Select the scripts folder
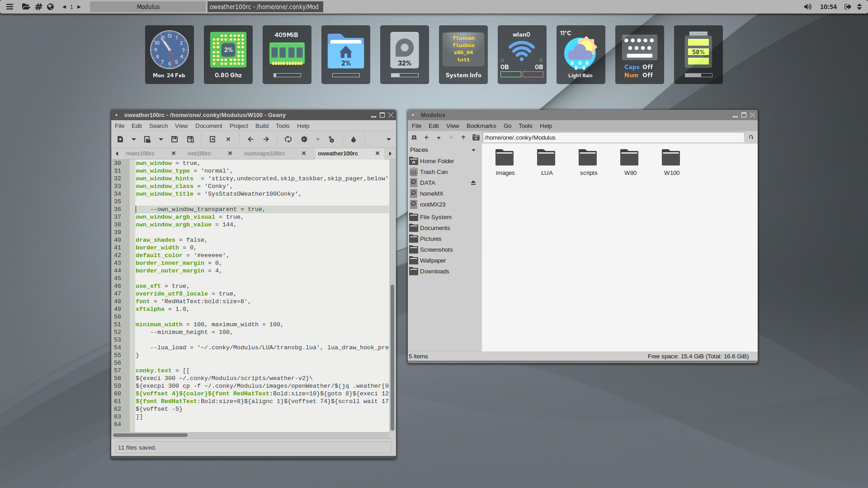Screen dimensions: 868x488 coord(588,163)
